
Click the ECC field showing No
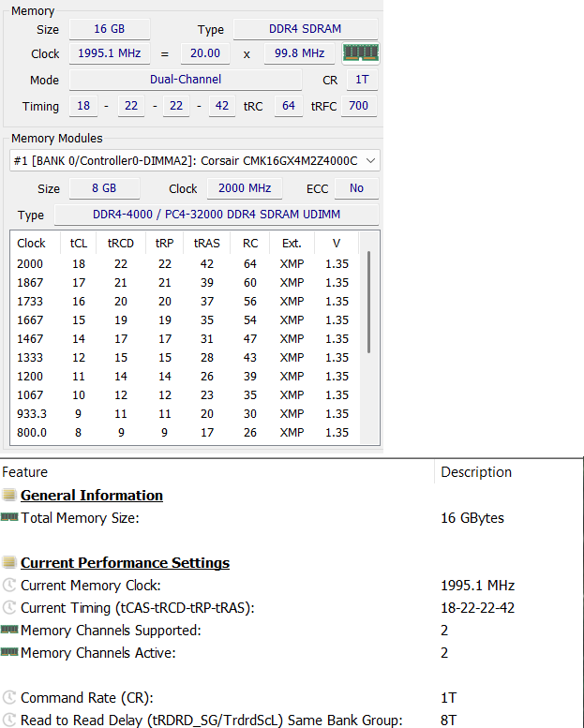coord(357,188)
